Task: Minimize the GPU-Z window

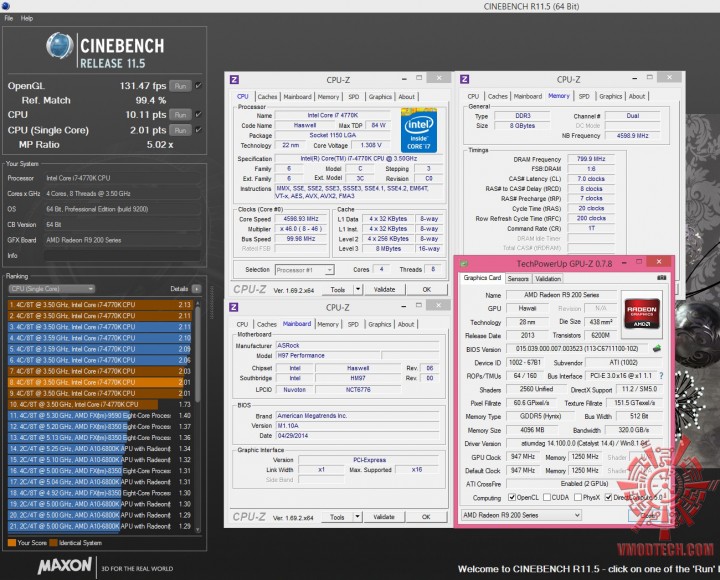Action: tap(624, 263)
